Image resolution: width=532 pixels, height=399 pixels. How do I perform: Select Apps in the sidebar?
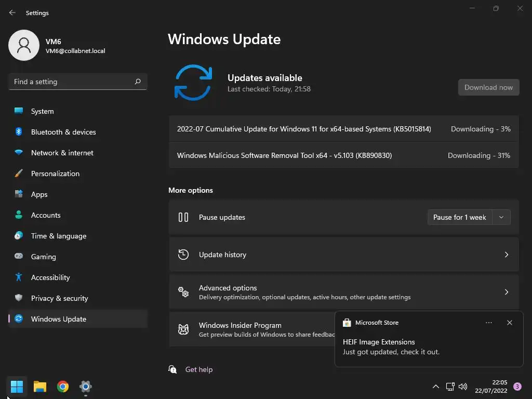coord(78,194)
